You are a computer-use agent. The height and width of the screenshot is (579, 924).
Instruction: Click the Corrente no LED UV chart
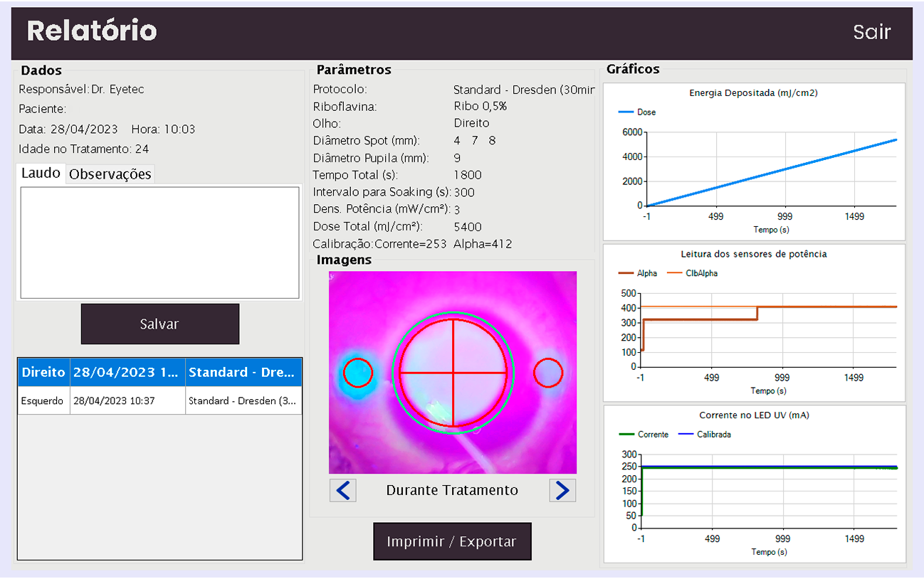click(x=754, y=484)
